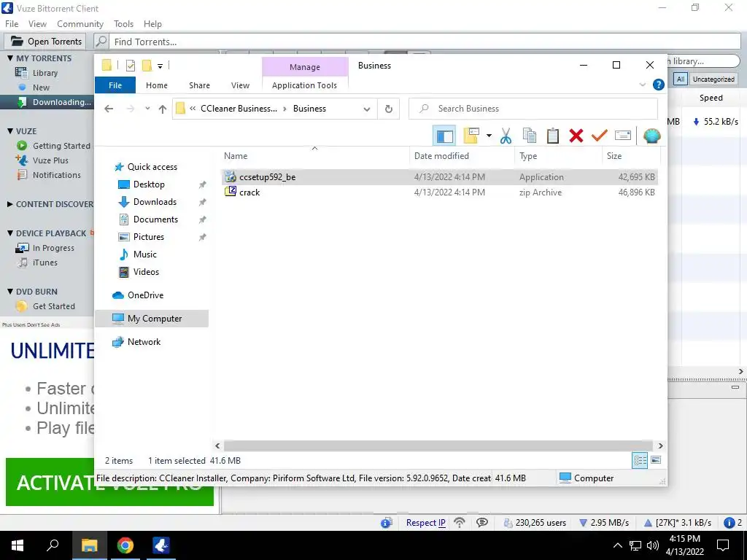Sort by the Date modified column

point(462,156)
